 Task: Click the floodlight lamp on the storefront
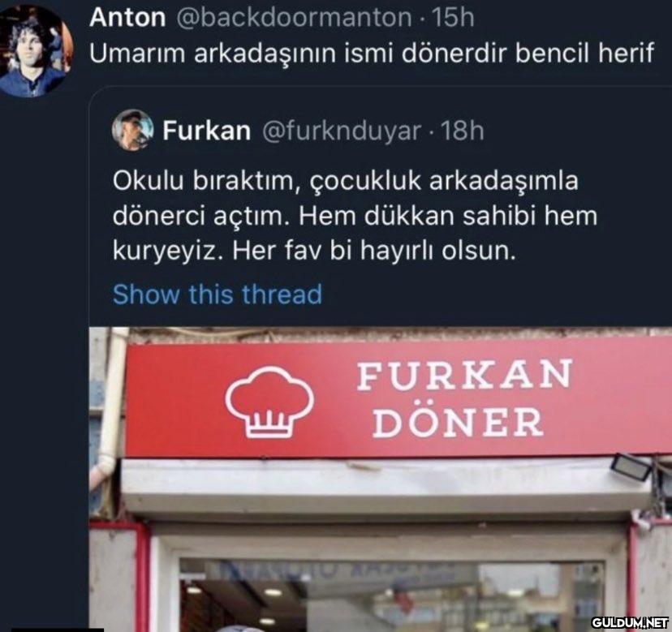pos(631,466)
